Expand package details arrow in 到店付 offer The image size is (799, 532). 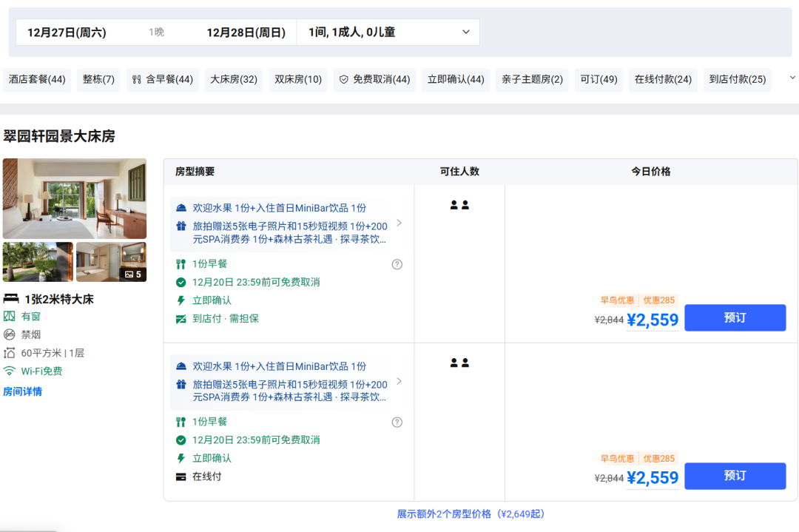(399, 223)
